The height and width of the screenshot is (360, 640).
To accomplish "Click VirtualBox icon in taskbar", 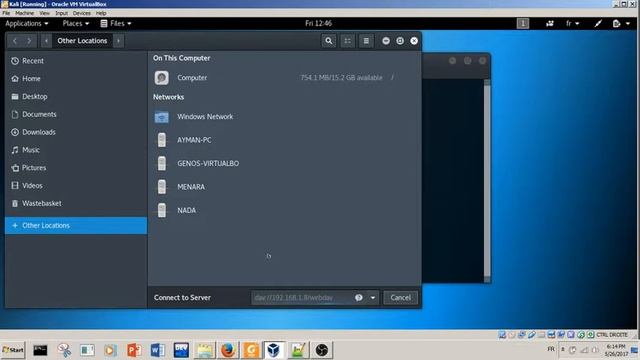I will tap(274, 350).
